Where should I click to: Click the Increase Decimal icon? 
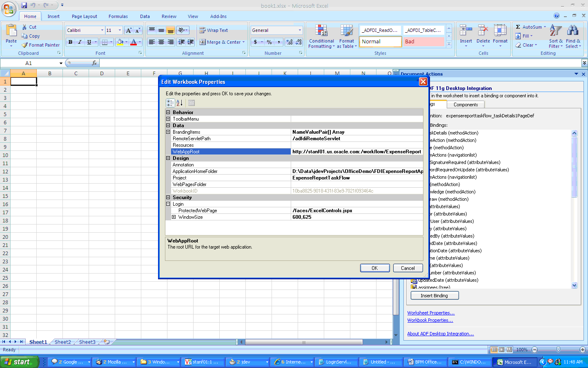[x=290, y=42]
